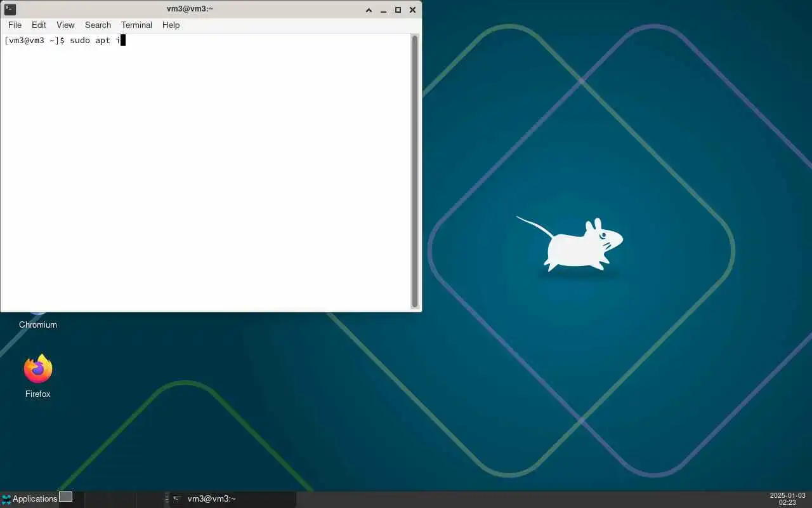The height and width of the screenshot is (508, 812).
Task: Open the File menu in terminal
Action: pyautogui.click(x=15, y=25)
